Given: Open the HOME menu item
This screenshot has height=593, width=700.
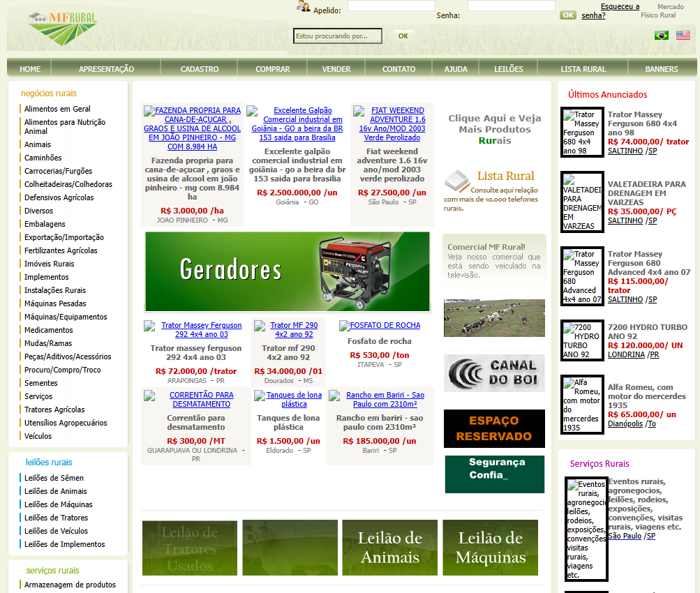Looking at the screenshot, I should click(30, 69).
